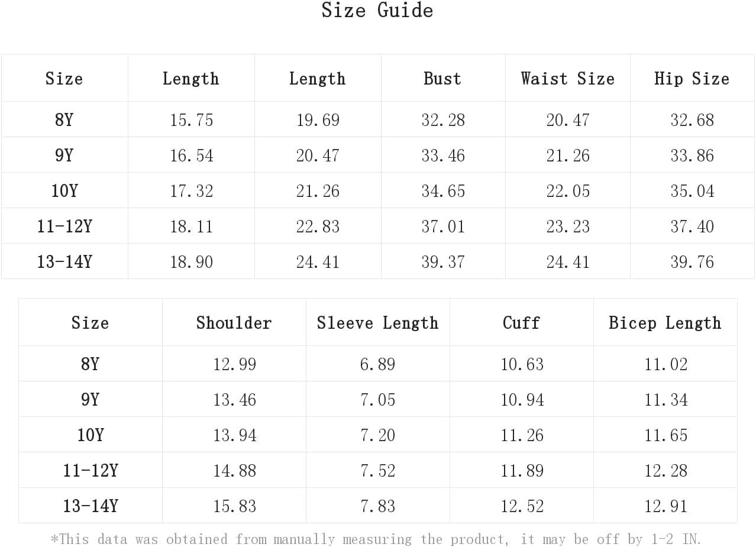Select the 8Y row in top table

click(377, 119)
